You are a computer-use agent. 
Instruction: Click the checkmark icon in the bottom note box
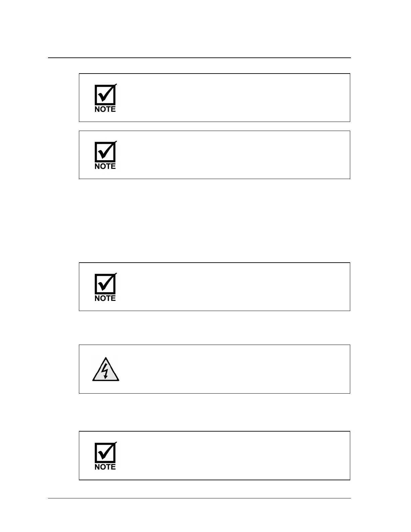pos(105,452)
